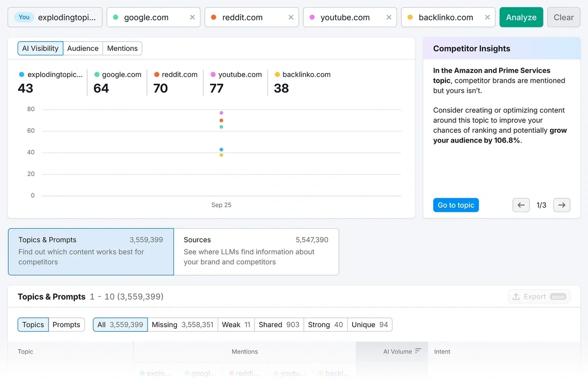This screenshot has width=588, height=387.
Task: Open the Mentions tab
Action: 122,48
